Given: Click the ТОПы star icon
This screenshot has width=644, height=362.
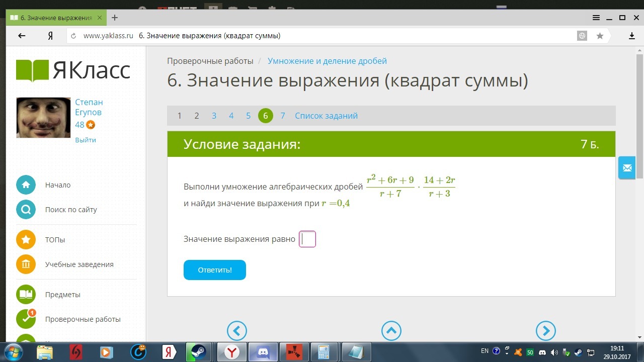Looking at the screenshot, I should point(26,240).
